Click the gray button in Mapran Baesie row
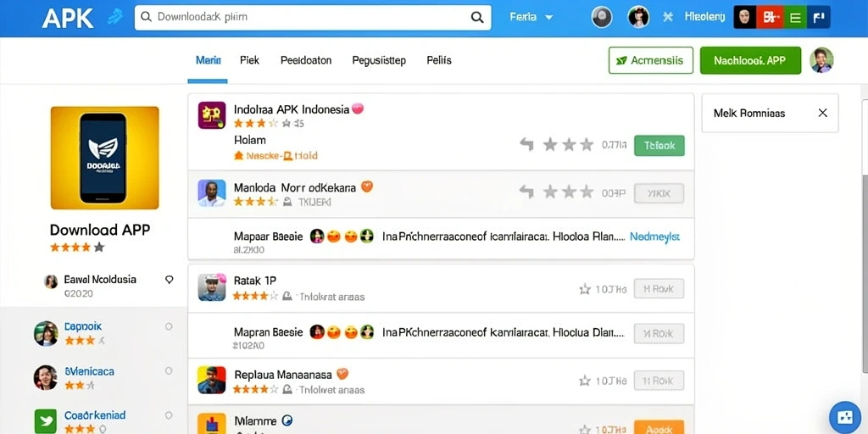This screenshot has width=868, height=434. (x=659, y=334)
